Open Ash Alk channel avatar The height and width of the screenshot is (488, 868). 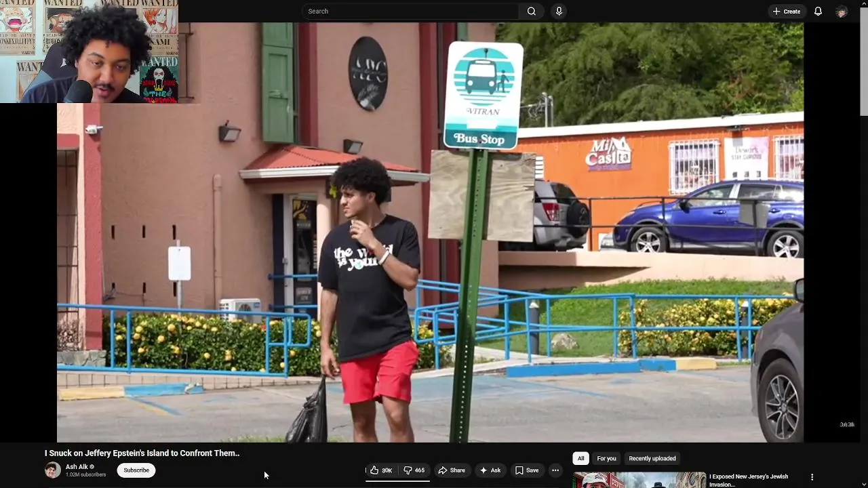(52, 470)
